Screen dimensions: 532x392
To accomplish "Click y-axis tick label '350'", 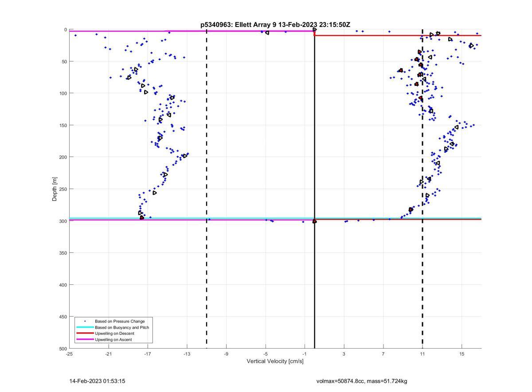I will [63, 253].
